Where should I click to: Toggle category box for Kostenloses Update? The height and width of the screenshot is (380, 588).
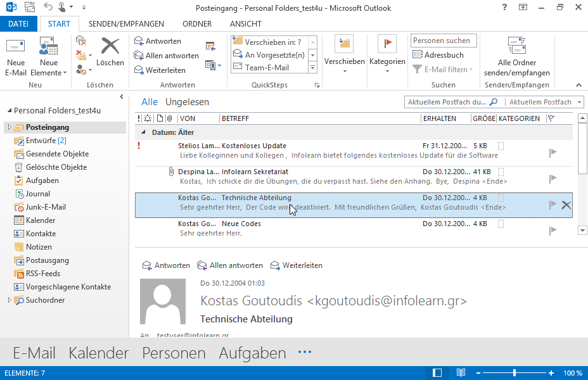pyautogui.click(x=501, y=146)
